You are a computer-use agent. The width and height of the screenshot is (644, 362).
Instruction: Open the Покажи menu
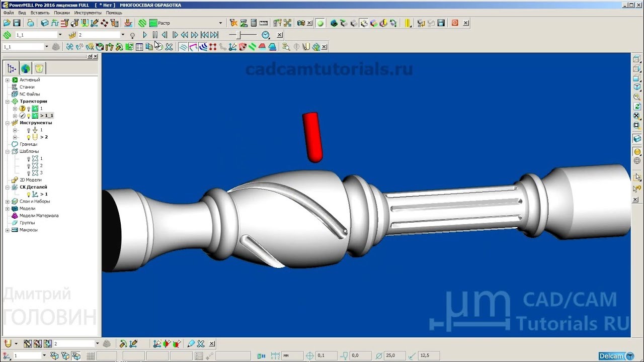(62, 13)
